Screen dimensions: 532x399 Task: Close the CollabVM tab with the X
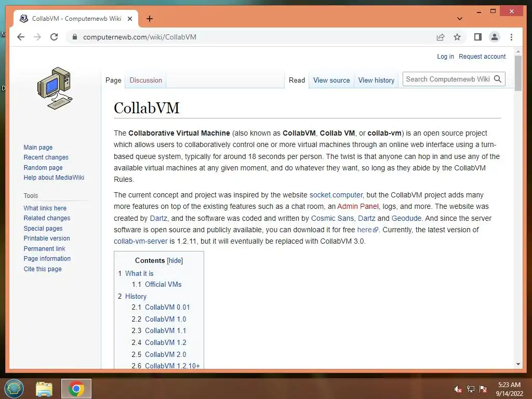[129, 19]
